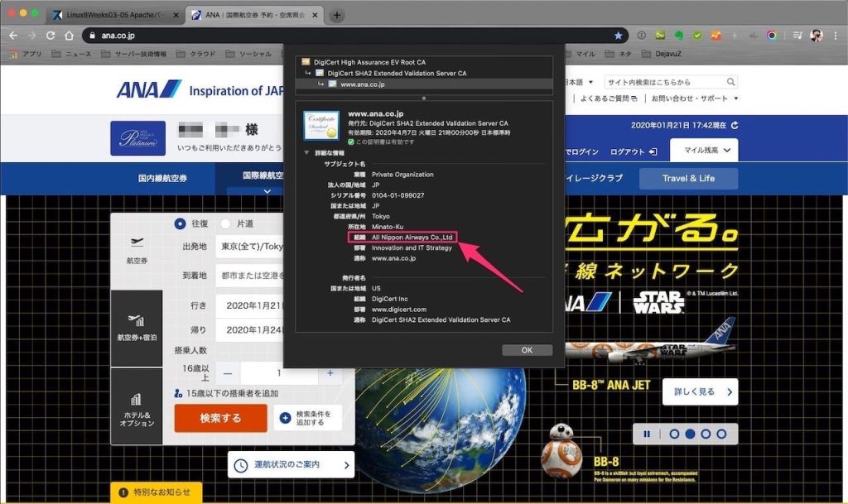Click the bookmark star in the address bar

tap(618, 36)
